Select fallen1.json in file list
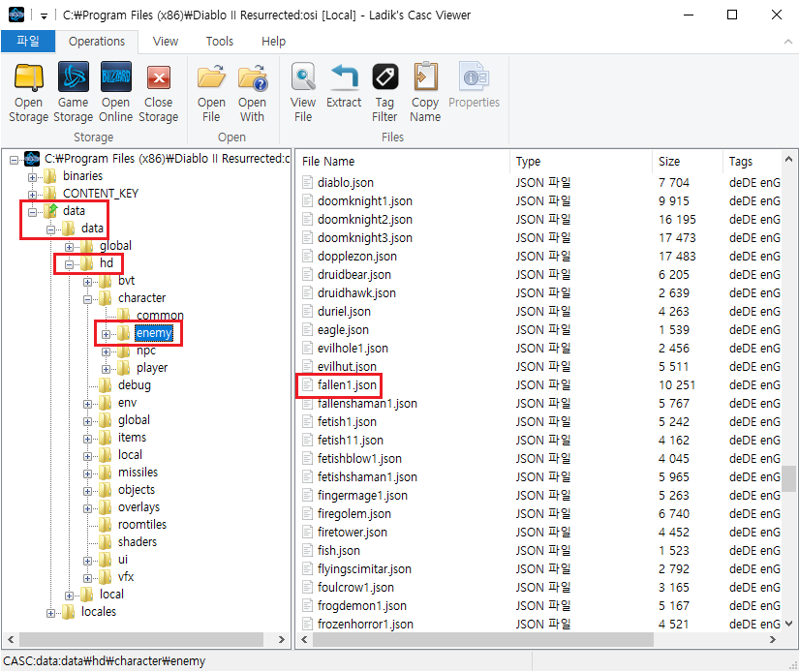The height and width of the screenshot is (672, 799). tap(347, 385)
